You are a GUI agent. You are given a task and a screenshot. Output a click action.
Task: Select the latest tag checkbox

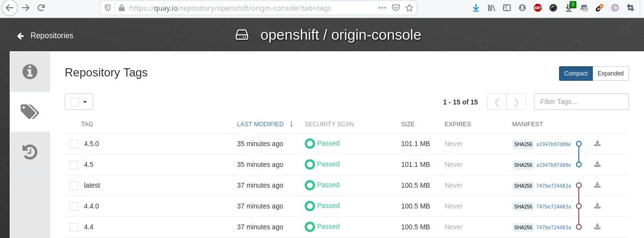click(x=74, y=186)
